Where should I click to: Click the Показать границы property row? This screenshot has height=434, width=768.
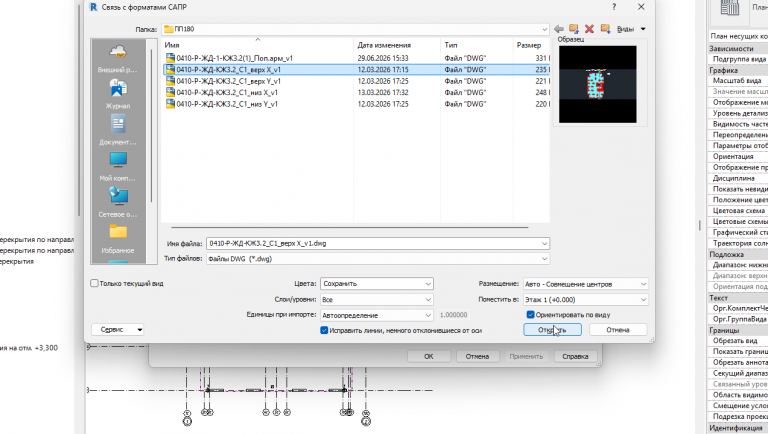(738, 351)
